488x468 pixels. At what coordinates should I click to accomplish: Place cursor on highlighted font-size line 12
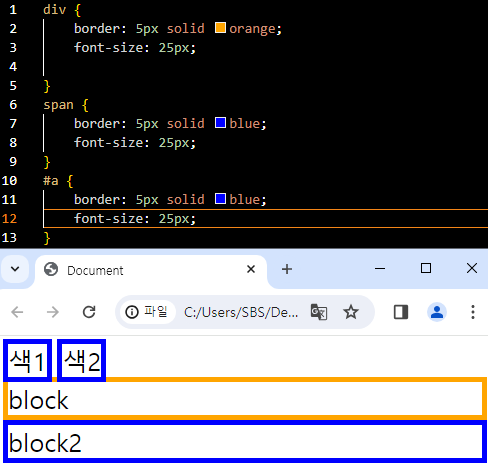click(x=266, y=219)
